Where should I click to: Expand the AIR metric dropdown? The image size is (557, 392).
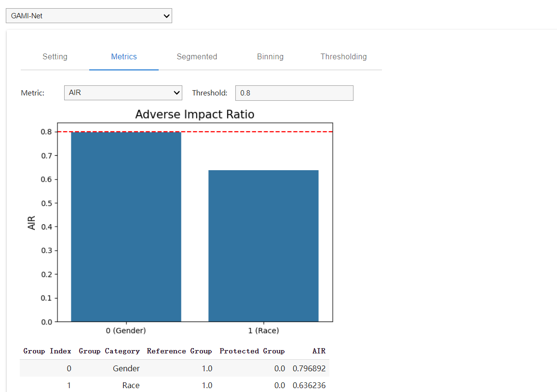click(x=123, y=93)
